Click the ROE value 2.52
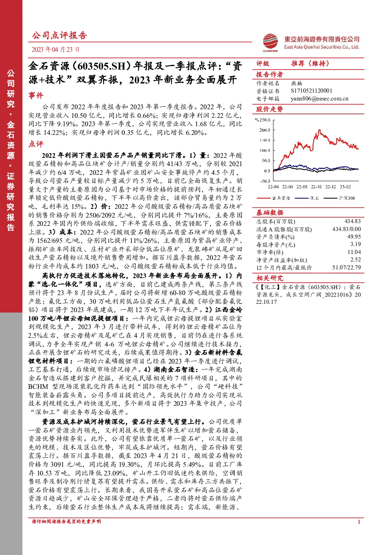 point(356,260)
